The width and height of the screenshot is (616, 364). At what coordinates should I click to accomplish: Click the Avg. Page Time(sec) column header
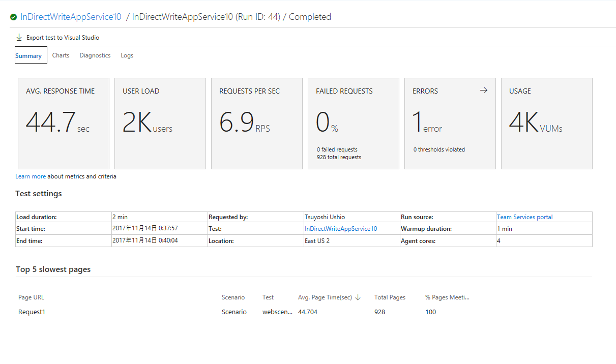pos(325,297)
